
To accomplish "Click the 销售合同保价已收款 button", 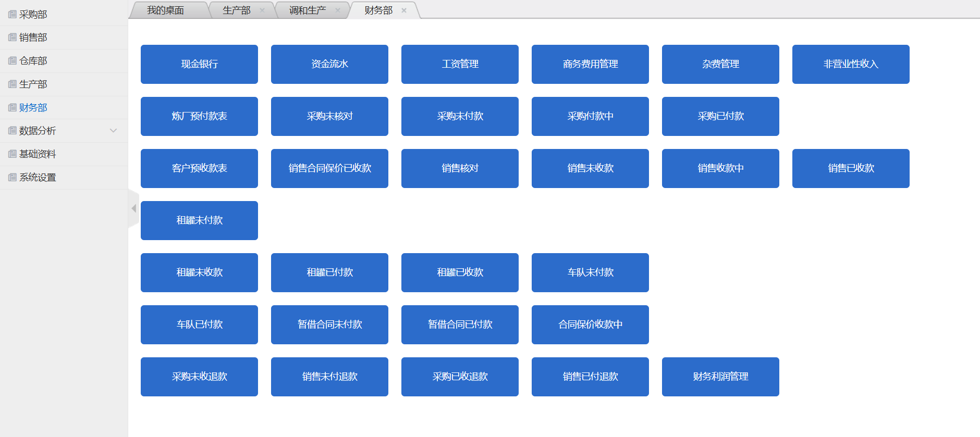I will [x=329, y=168].
